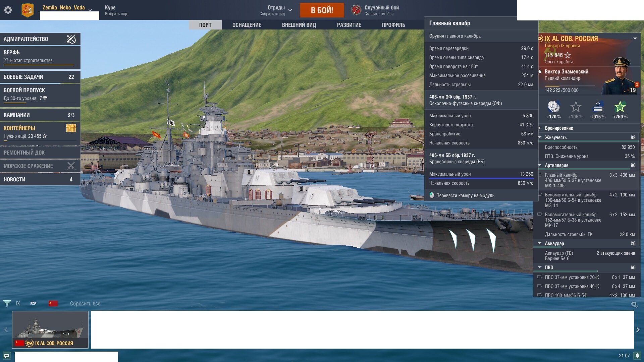Screen dimensions: 644x362
Task: Focus camera on main battery 406 mm module
Action: coord(540,175)
